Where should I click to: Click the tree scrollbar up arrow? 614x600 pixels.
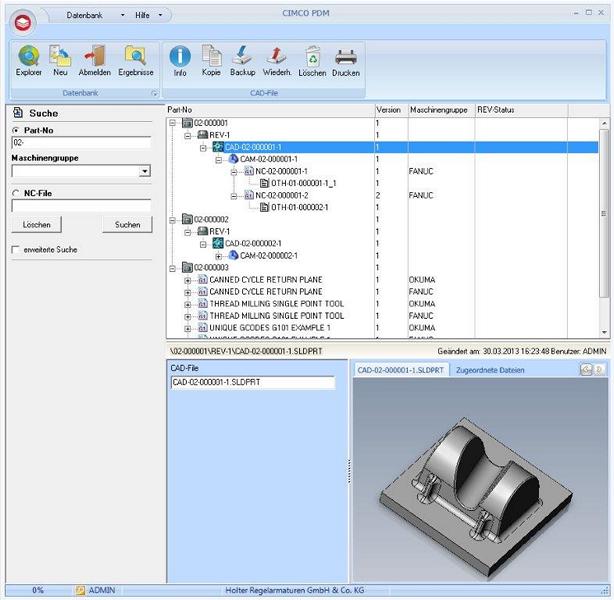click(x=604, y=124)
